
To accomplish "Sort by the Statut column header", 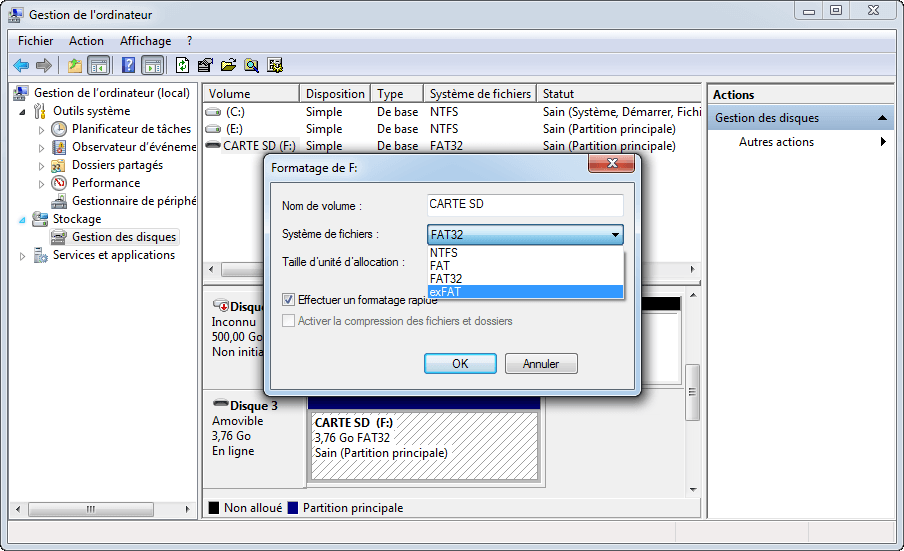I will point(619,93).
